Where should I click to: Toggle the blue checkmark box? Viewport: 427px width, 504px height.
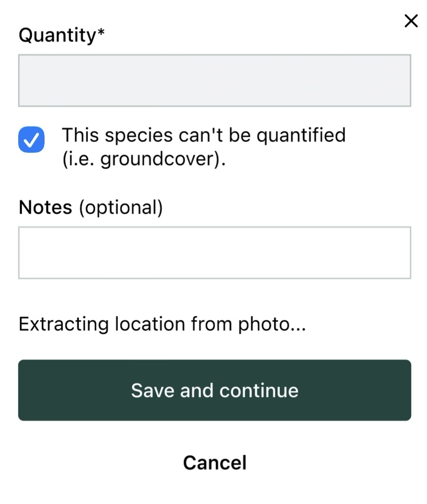[31, 140]
